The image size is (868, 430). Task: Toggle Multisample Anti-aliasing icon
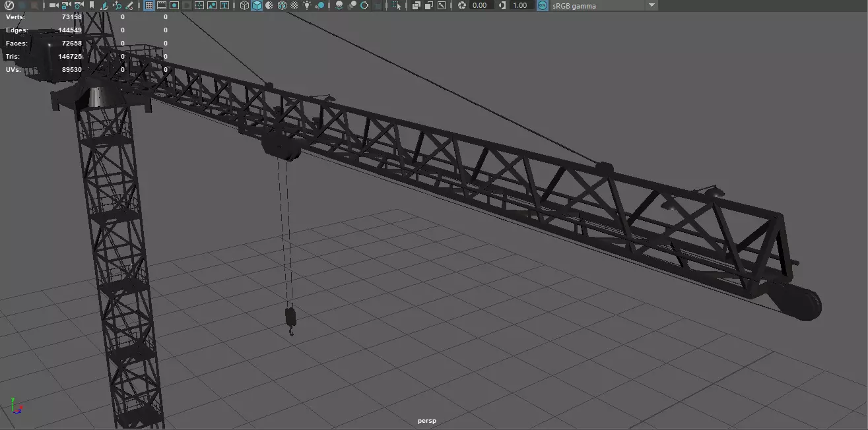(364, 5)
